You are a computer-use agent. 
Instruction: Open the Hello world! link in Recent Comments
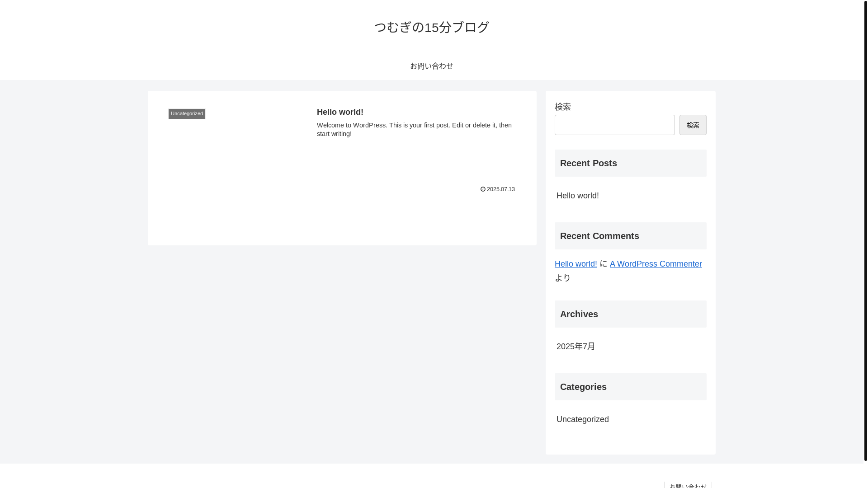[576, 264]
